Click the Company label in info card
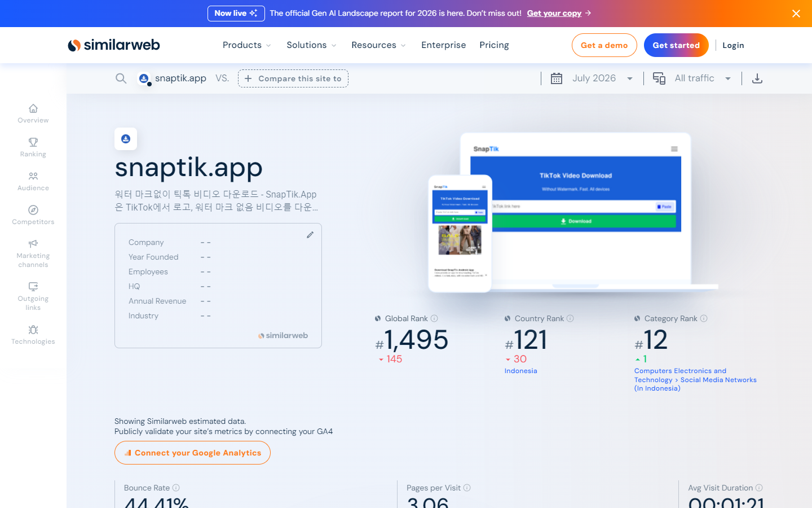Image resolution: width=812 pixels, height=508 pixels. coord(146,242)
